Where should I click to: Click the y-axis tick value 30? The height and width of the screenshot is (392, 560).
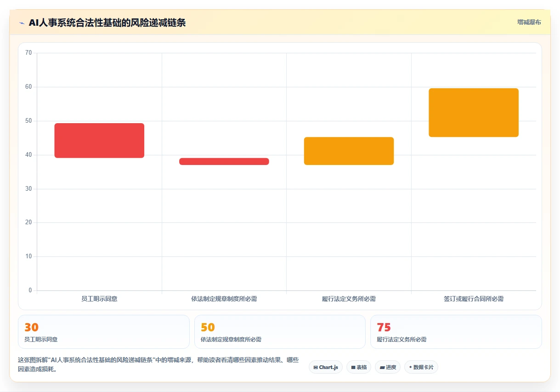28,189
